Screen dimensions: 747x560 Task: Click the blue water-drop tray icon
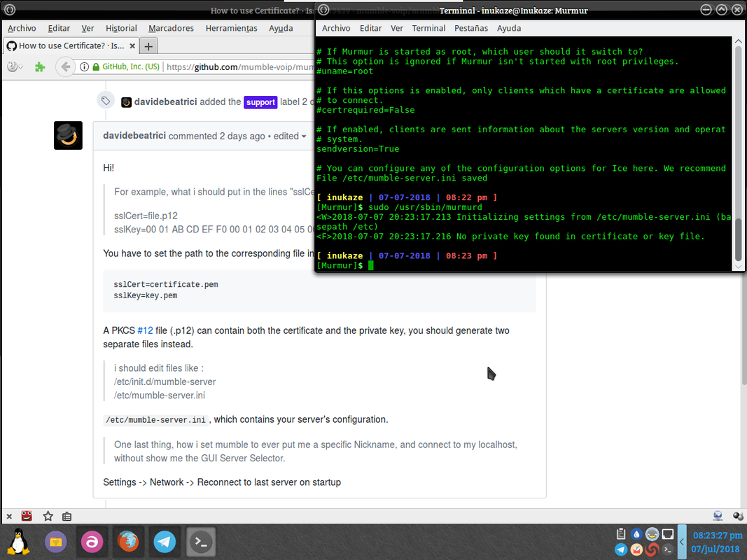click(636, 534)
